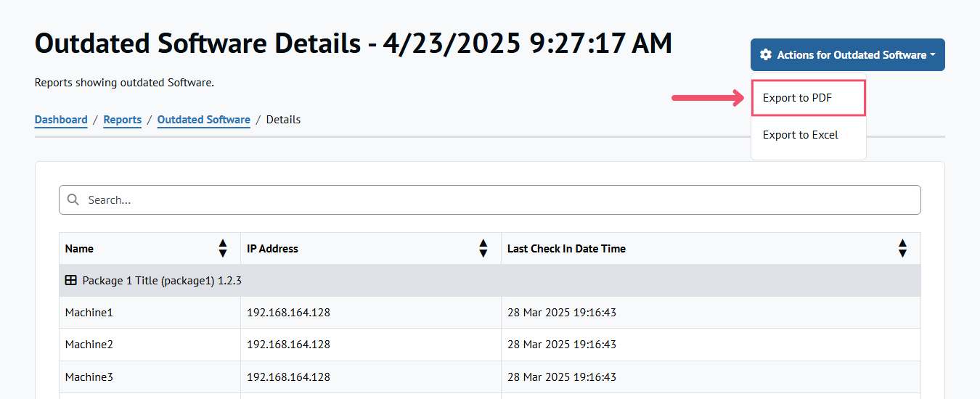The image size is (980, 399).
Task: Click IP address in Machine2 row
Action: pos(288,345)
